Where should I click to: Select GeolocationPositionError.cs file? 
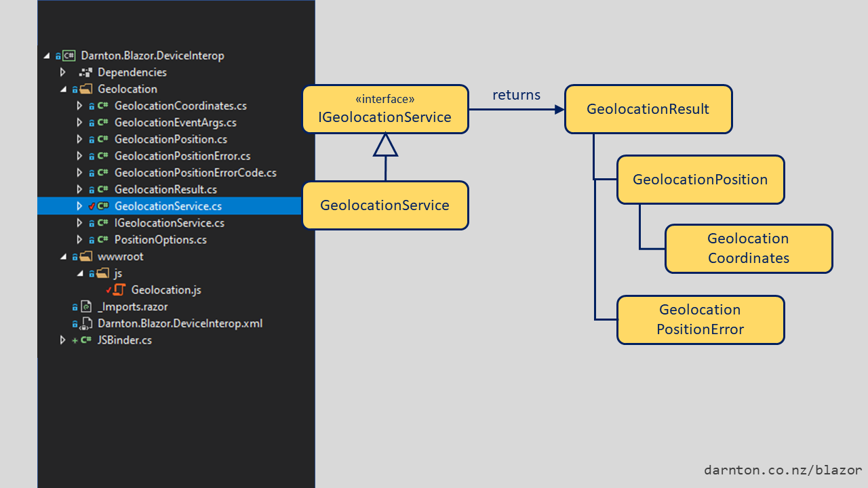pyautogui.click(x=182, y=156)
